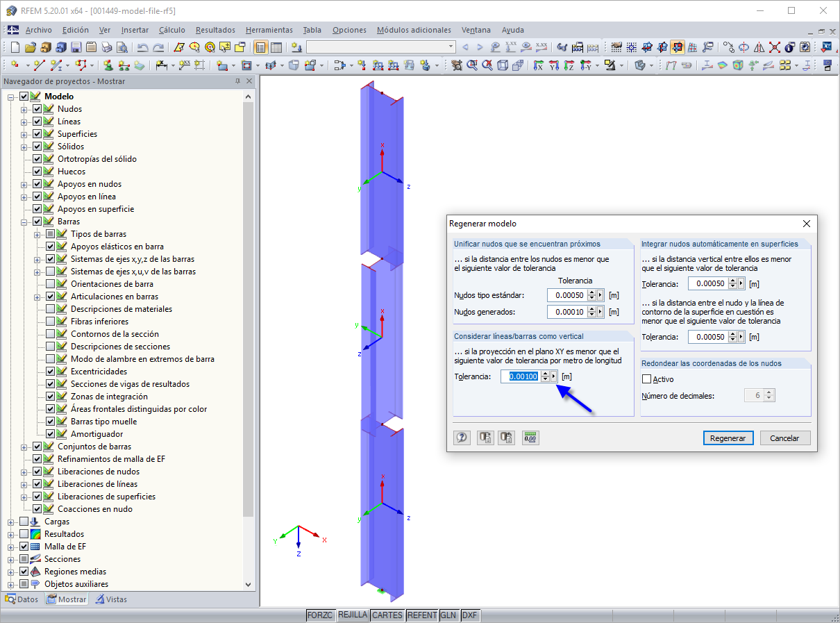Click the isometric wireframe cube view icon
Image resolution: width=840 pixels, height=623 pixels.
pos(503,65)
